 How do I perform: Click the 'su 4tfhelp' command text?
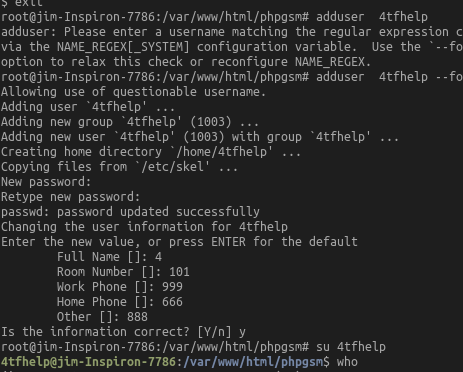[x=351, y=347]
